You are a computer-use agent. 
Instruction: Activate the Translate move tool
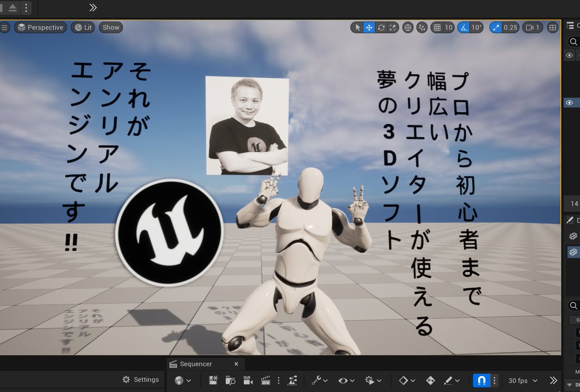click(369, 28)
